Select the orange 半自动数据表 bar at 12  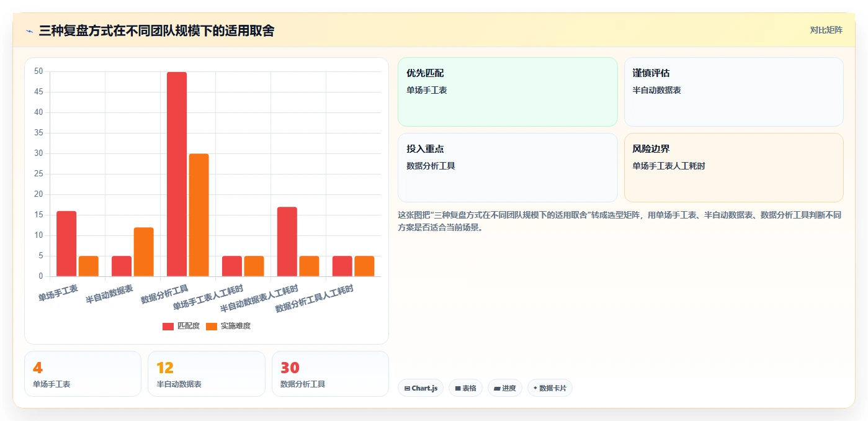point(143,251)
